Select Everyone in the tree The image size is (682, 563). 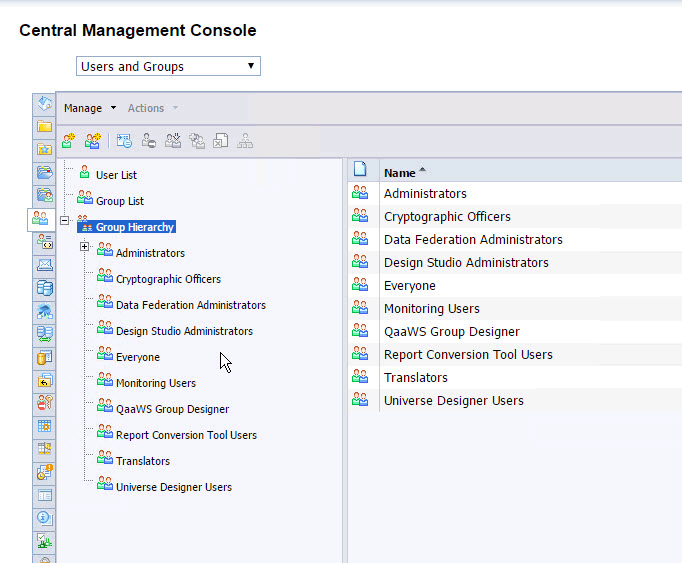137,357
